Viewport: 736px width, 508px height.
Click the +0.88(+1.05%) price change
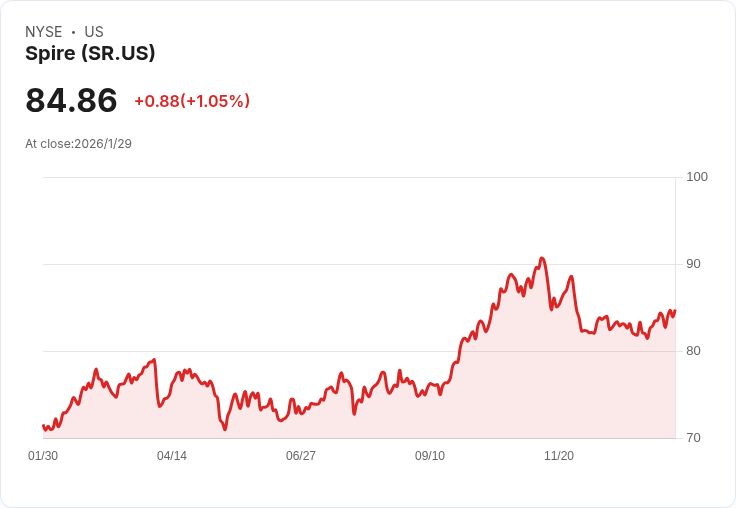[192, 101]
